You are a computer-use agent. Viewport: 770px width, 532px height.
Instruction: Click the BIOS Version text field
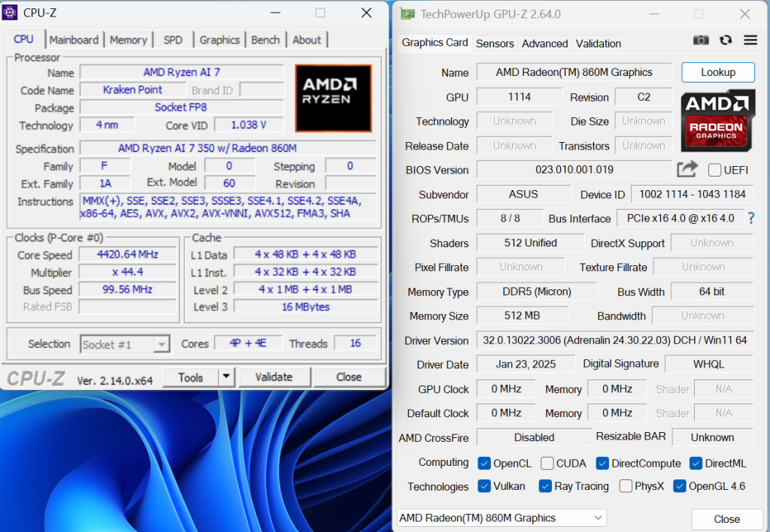pos(574,170)
